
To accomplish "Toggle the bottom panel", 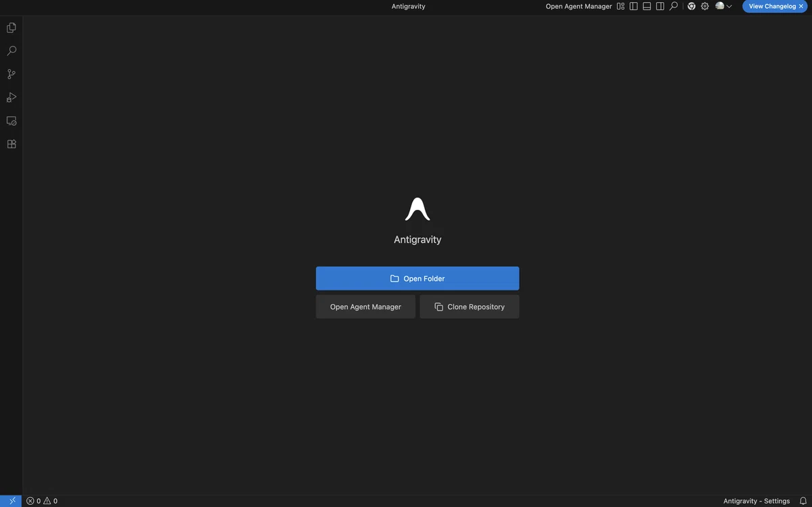I will [647, 6].
